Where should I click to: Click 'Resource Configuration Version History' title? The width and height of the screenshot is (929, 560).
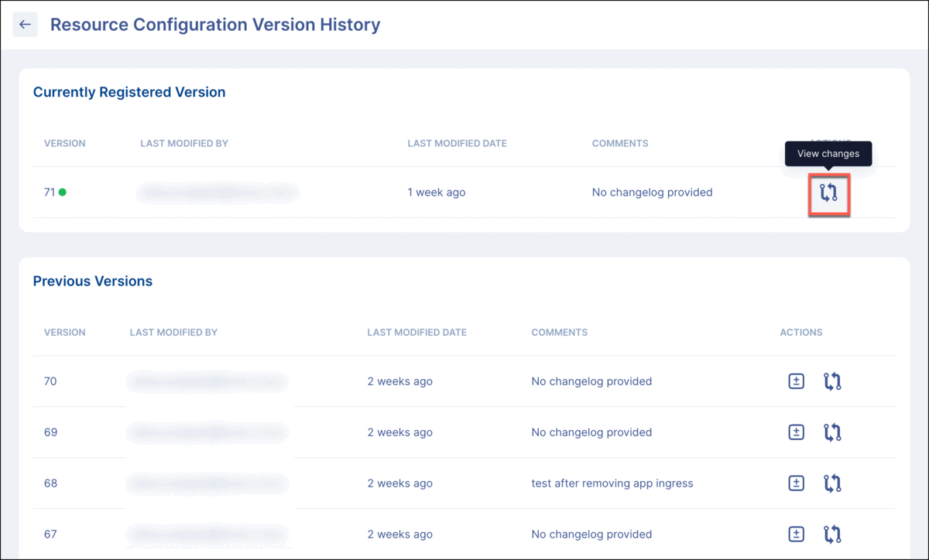pyautogui.click(x=215, y=25)
